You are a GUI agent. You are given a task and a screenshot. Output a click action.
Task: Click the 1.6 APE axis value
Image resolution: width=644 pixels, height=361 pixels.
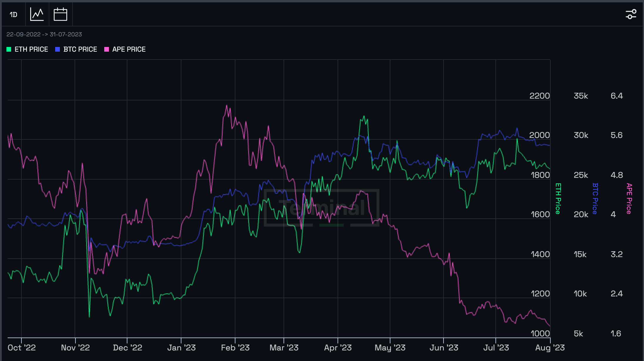(x=616, y=333)
